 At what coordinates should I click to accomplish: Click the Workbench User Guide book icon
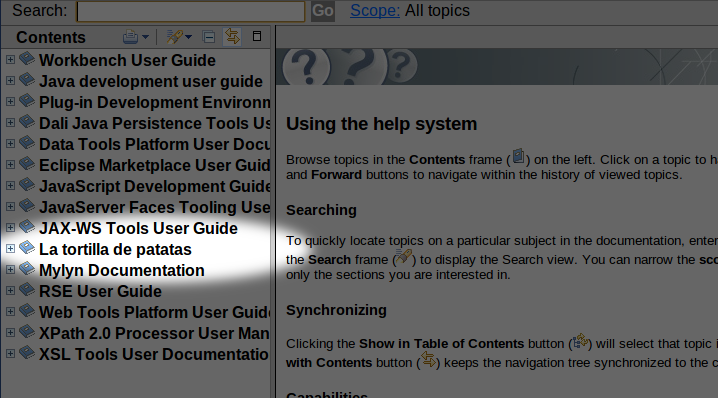pyautogui.click(x=27, y=59)
